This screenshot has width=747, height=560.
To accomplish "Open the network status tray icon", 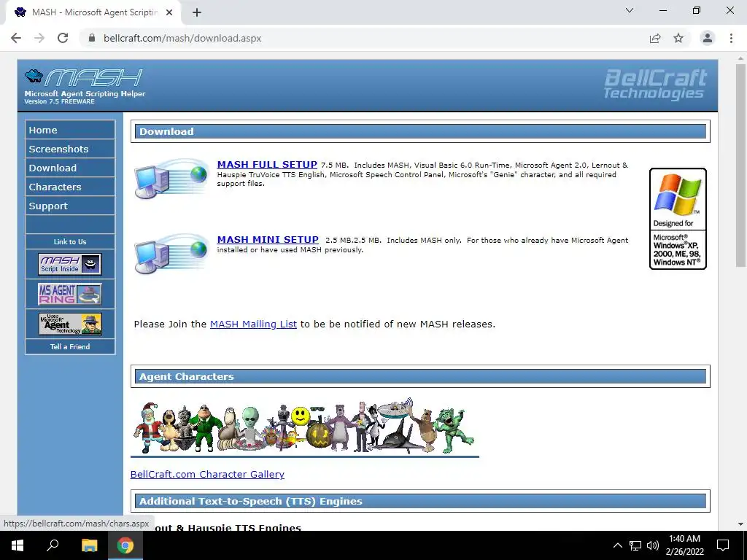I will point(635,545).
